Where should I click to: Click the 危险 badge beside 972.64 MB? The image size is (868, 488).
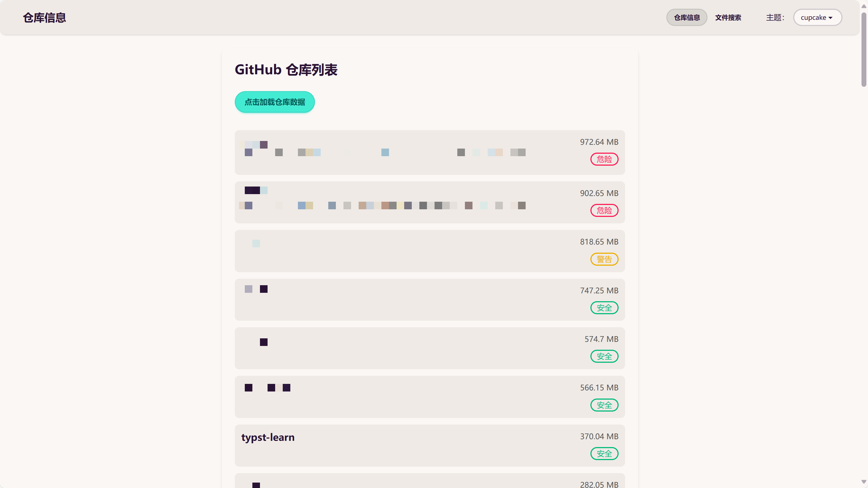pos(604,159)
